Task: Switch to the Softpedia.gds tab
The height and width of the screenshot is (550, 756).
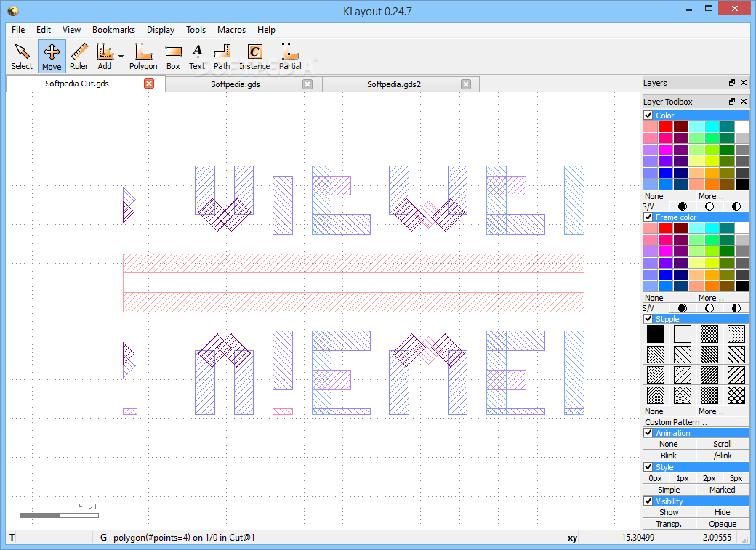Action: 236,84
